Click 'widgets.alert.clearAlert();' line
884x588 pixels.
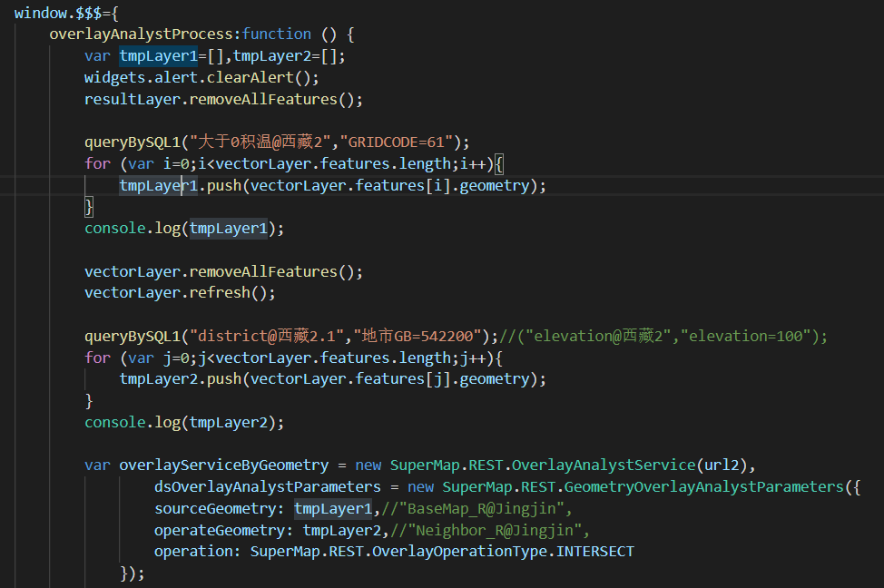(201, 78)
